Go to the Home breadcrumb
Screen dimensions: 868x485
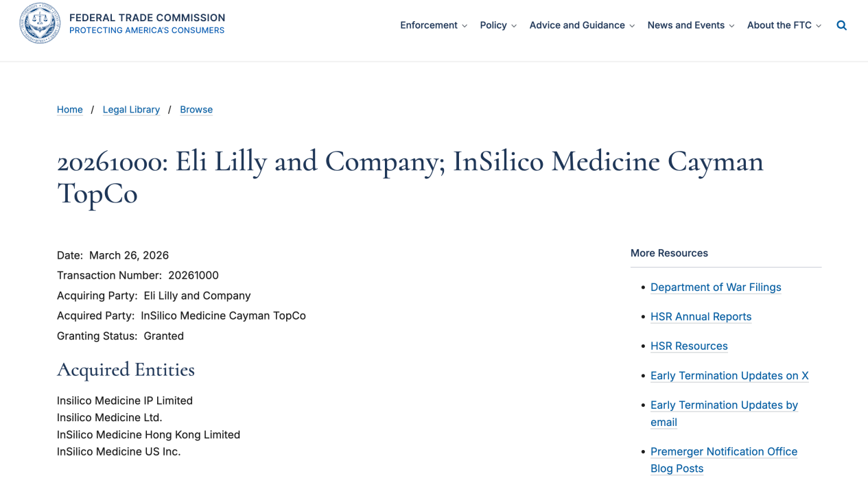tap(70, 110)
